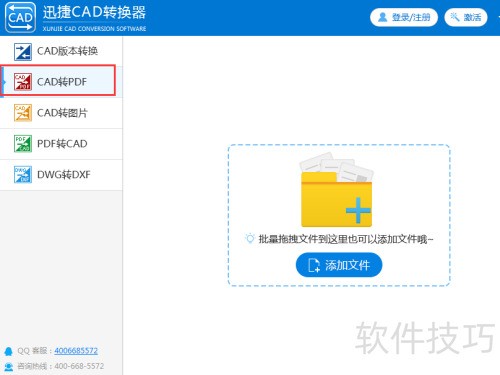Viewport: 500px width, 375px height.
Task: Switch to CAD版本转换 menu item
Action: (x=61, y=51)
